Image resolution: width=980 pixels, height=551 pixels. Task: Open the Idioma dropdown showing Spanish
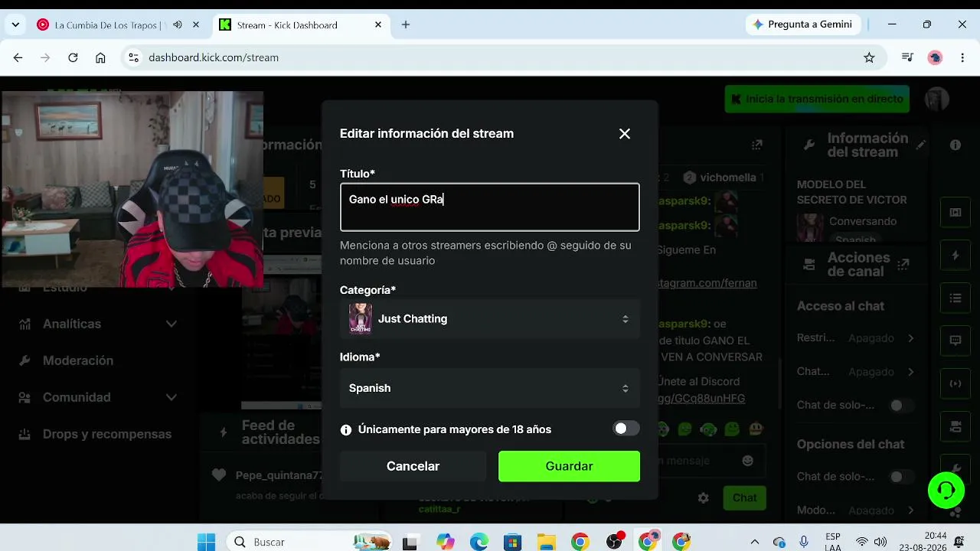tap(490, 388)
